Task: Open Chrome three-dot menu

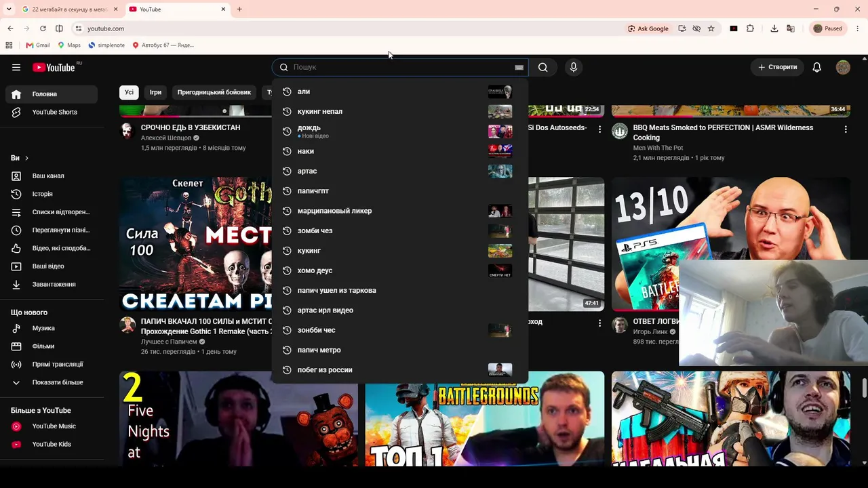Action: pos(858,28)
